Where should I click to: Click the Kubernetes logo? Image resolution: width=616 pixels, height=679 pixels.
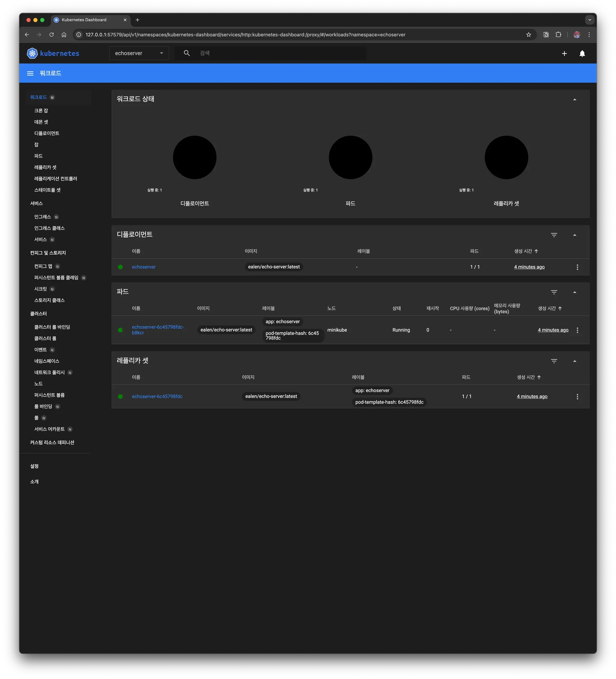click(x=32, y=53)
